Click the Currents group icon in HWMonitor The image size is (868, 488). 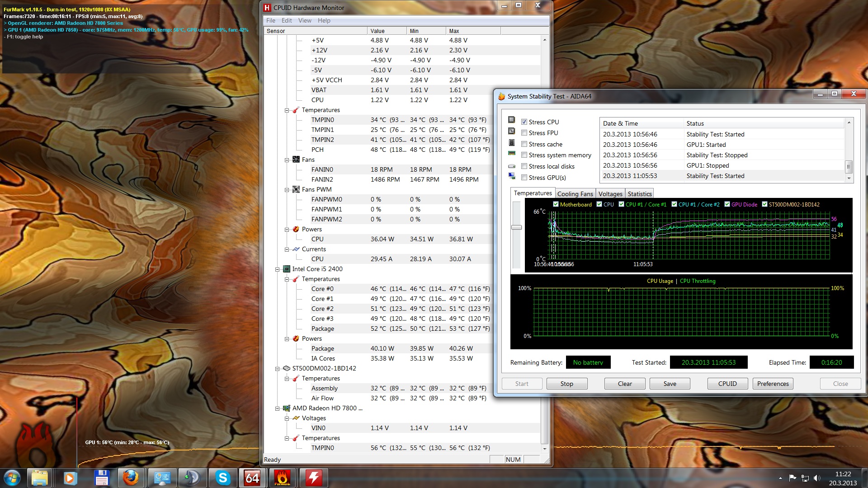click(296, 249)
